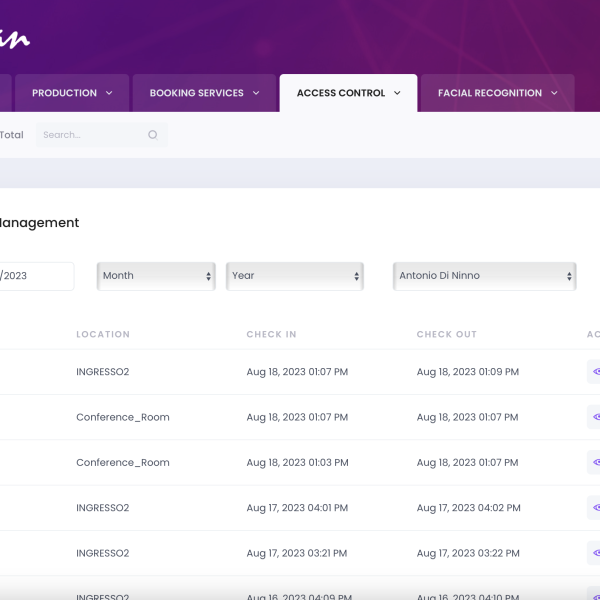Screen dimensions: 600x600
Task: Click the logo in the header
Action: click(15, 39)
